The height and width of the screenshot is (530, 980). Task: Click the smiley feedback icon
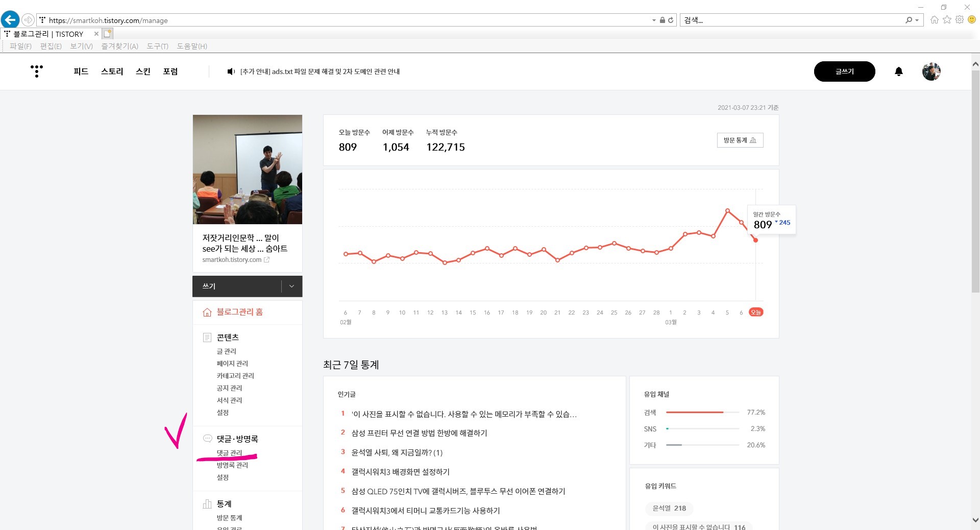pyautogui.click(x=972, y=20)
